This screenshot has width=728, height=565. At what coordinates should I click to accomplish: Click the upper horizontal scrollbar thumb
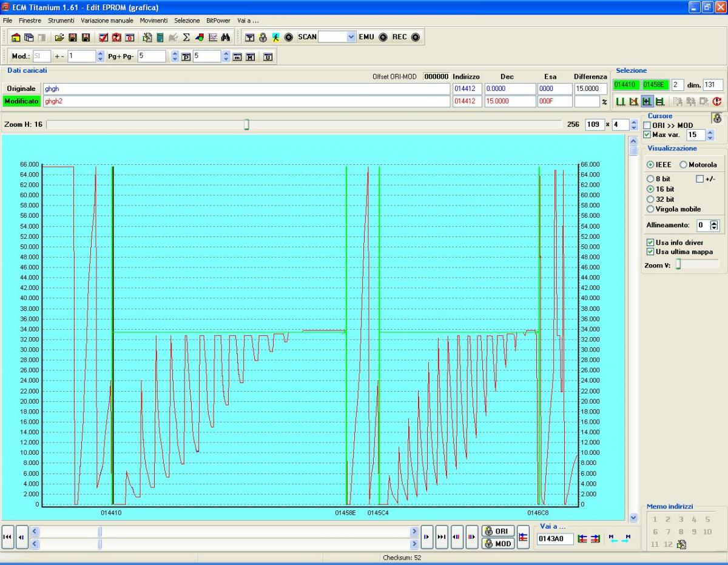tap(100, 532)
